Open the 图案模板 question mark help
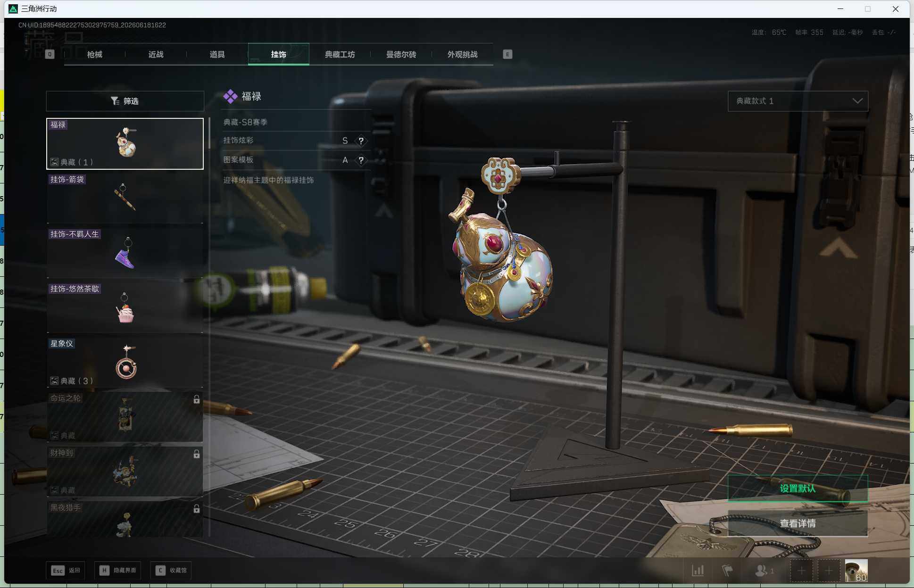 (x=361, y=160)
